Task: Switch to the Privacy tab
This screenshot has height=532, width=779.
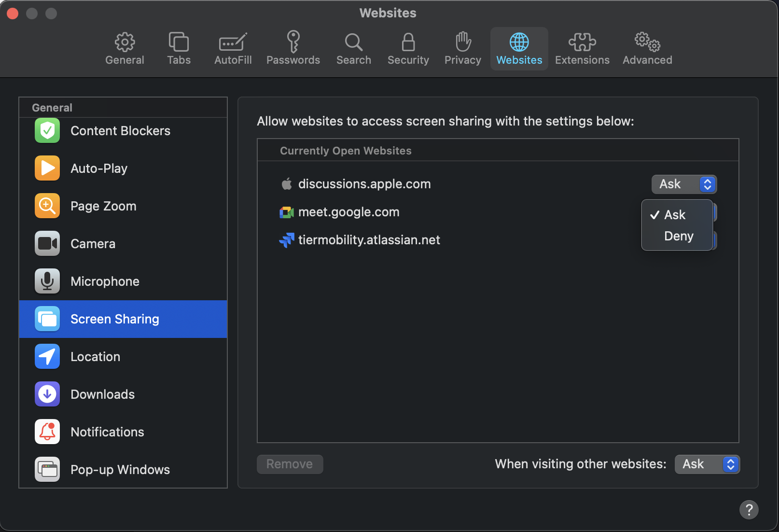Action: coord(462,49)
